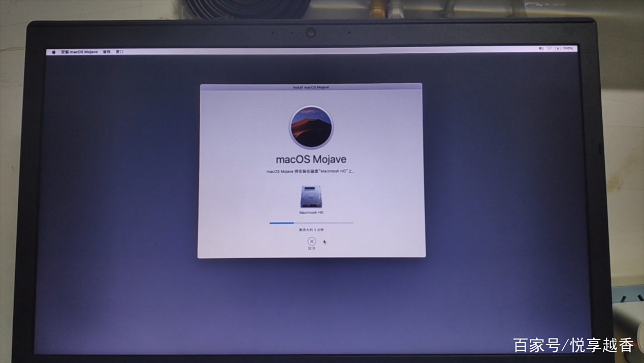Click the Wi-Fi status icon
Screen dimensions: 644x363
pyautogui.click(x=549, y=48)
